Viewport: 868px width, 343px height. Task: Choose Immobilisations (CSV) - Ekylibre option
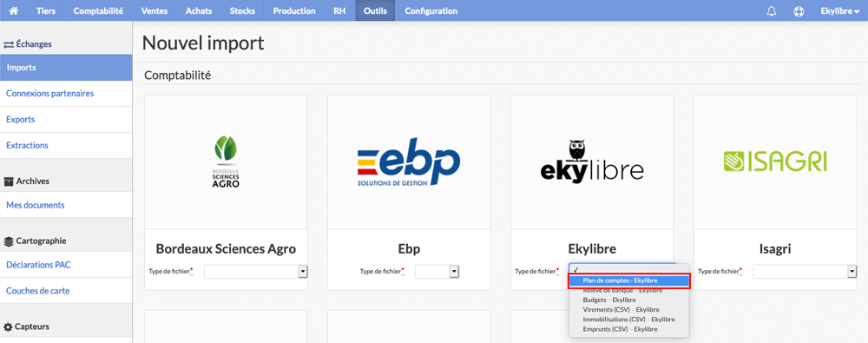click(629, 320)
